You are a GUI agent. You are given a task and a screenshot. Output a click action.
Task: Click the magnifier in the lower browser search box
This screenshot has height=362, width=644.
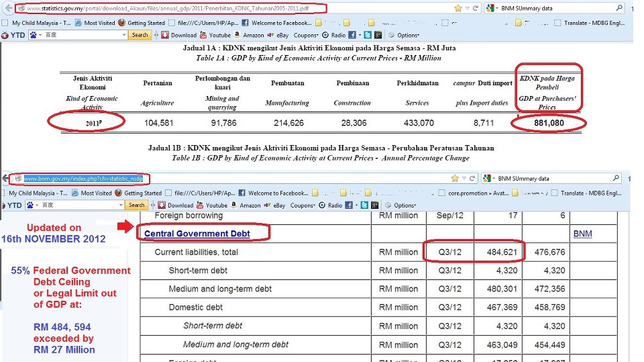coord(616,178)
